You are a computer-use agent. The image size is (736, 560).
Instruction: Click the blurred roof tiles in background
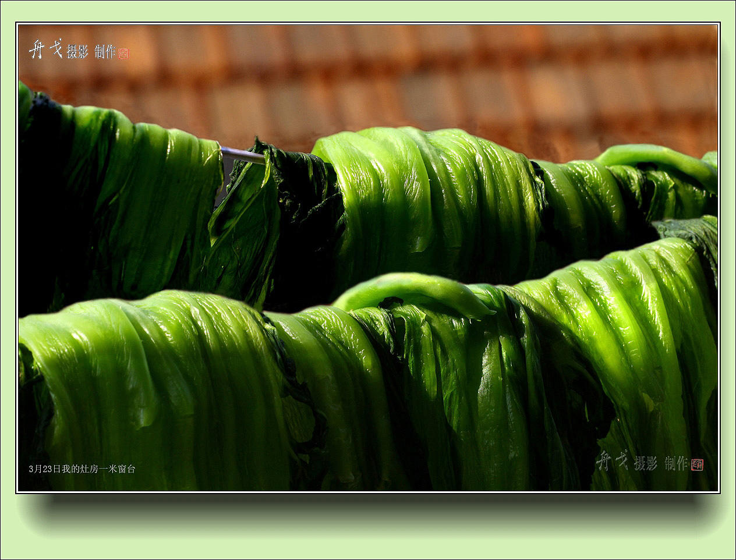pyautogui.click(x=408, y=76)
